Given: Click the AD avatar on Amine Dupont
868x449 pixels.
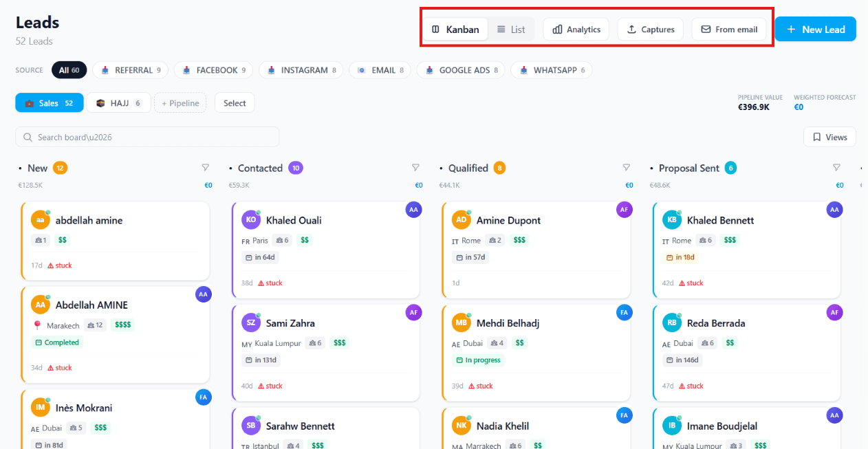Looking at the screenshot, I should point(462,220).
